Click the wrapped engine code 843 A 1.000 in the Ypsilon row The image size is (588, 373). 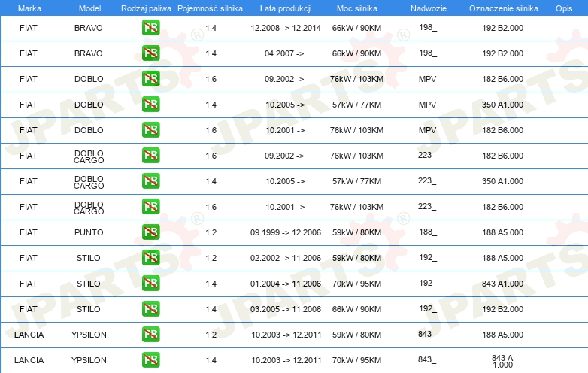pyautogui.click(x=502, y=361)
